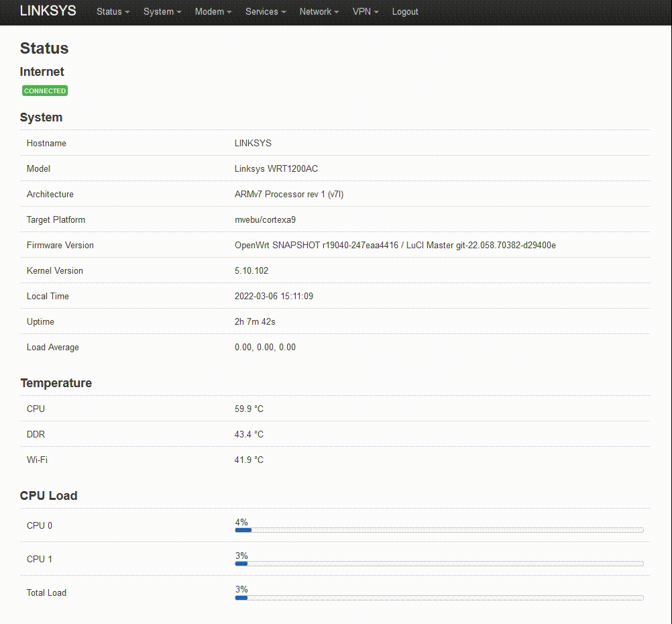Click uptime value 2h 7m 42s

(255, 321)
